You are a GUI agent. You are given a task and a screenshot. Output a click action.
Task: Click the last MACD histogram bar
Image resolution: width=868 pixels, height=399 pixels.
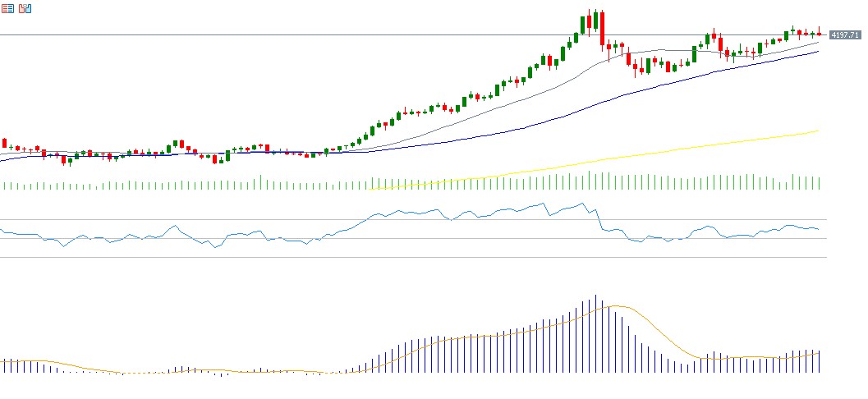pyautogui.click(x=819, y=361)
